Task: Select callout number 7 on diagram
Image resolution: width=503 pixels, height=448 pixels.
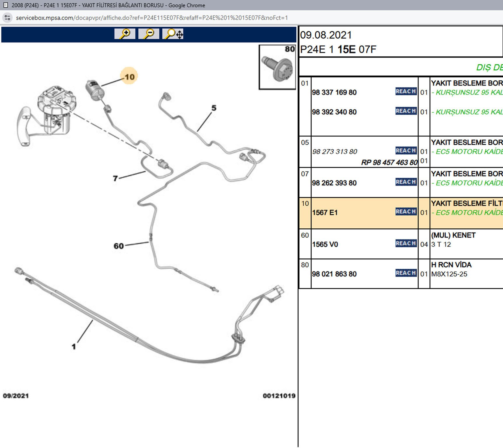Action: click(115, 178)
